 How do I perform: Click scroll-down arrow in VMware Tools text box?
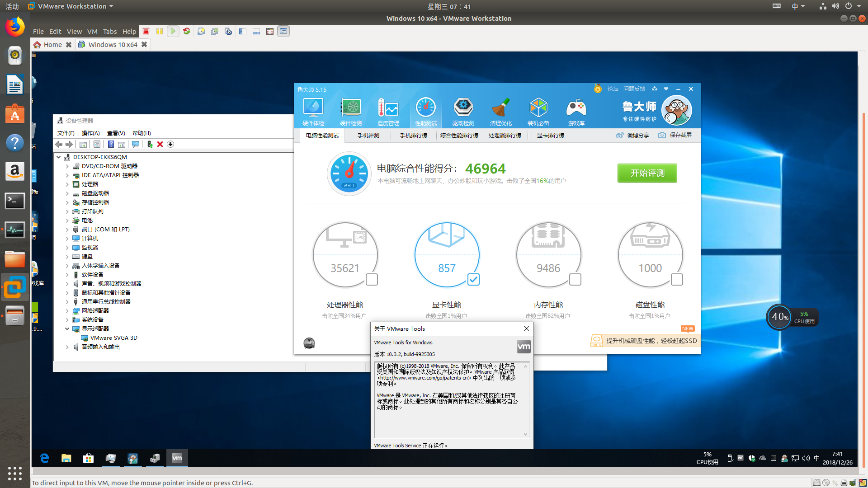click(x=525, y=434)
